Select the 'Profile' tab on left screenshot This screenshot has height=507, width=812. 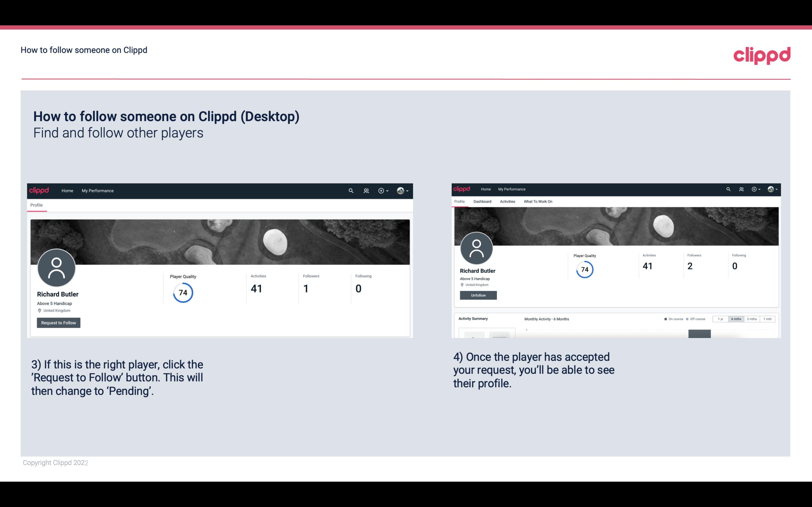pos(36,205)
